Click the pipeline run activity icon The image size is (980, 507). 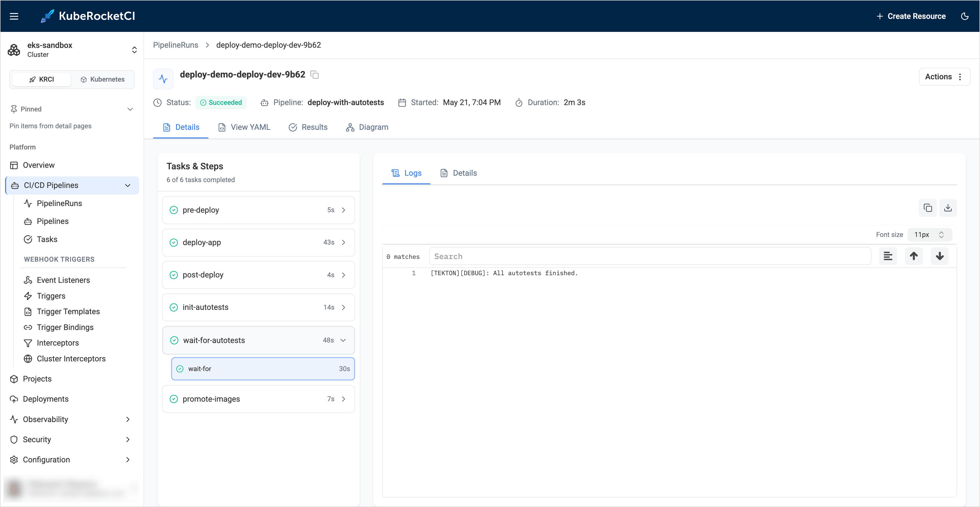[x=163, y=79]
